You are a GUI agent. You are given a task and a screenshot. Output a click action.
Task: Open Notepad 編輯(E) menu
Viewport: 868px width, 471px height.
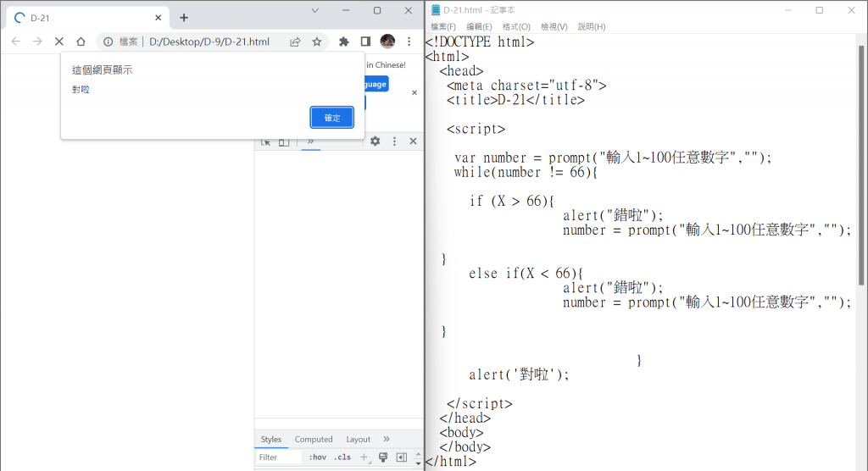tap(479, 26)
